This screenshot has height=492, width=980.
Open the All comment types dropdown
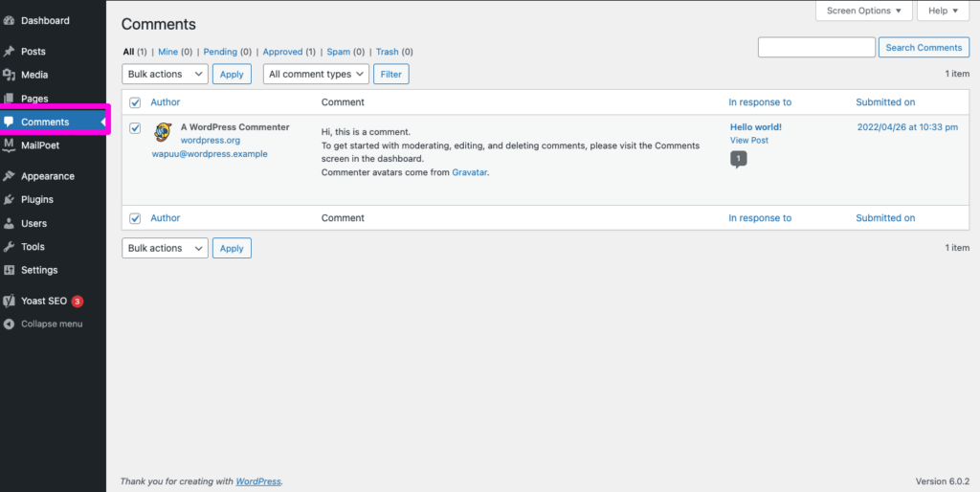(316, 74)
